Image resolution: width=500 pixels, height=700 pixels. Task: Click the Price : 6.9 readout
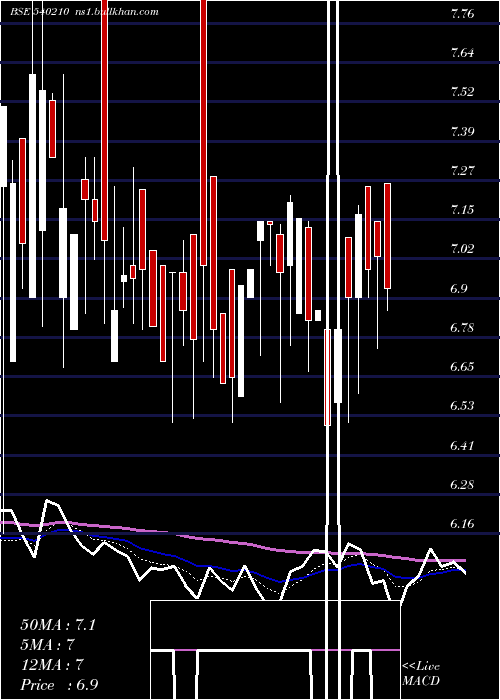(x=59, y=685)
